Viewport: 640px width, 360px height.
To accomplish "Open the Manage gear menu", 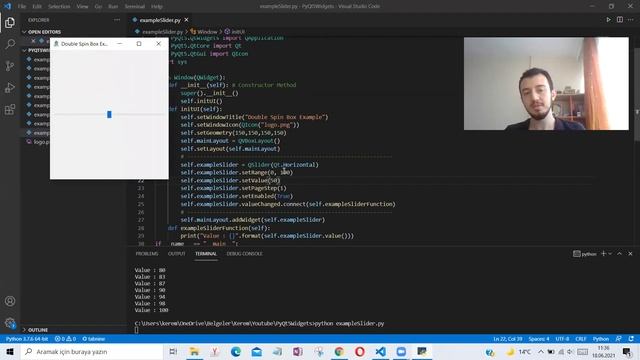I will tap(10, 323).
